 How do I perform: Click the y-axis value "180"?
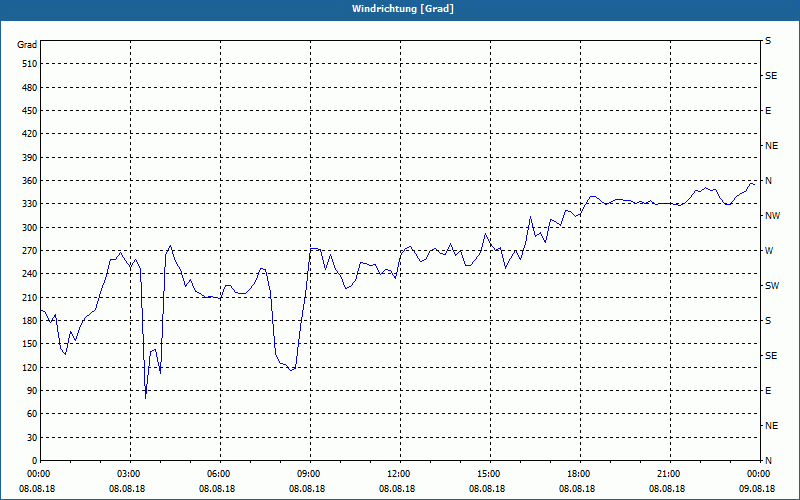point(30,321)
